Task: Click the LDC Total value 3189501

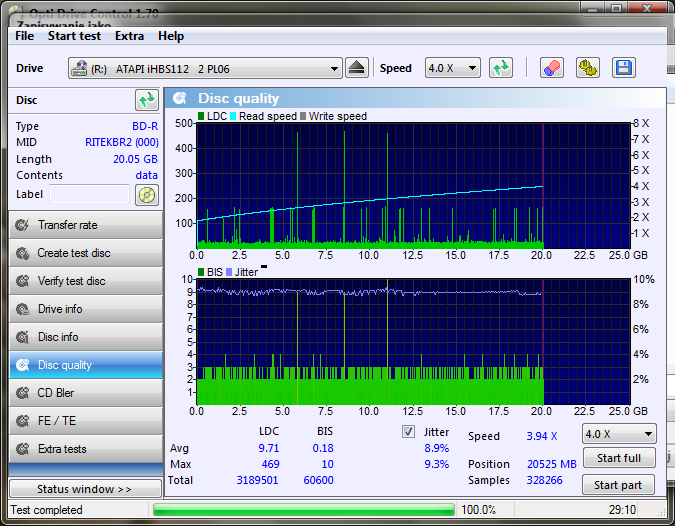Action: pyautogui.click(x=257, y=480)
